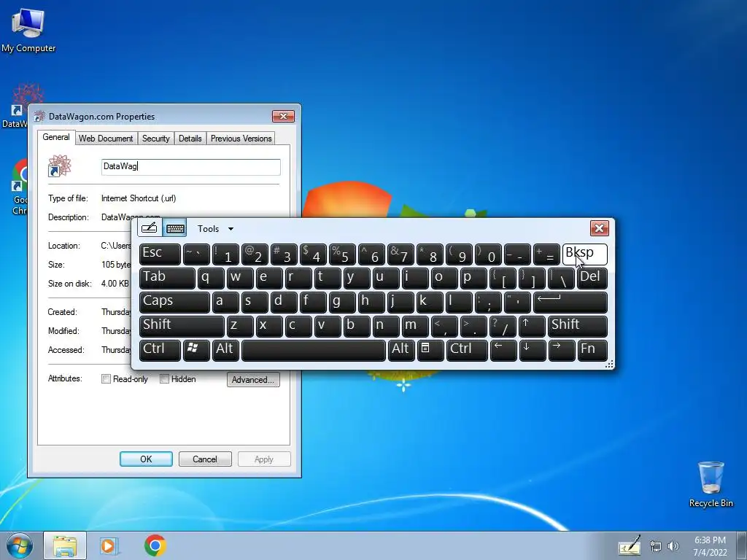Enable the Hidden attribute checkbox
The width and height of the screenshot is (747, 560).
click(164, 379)
